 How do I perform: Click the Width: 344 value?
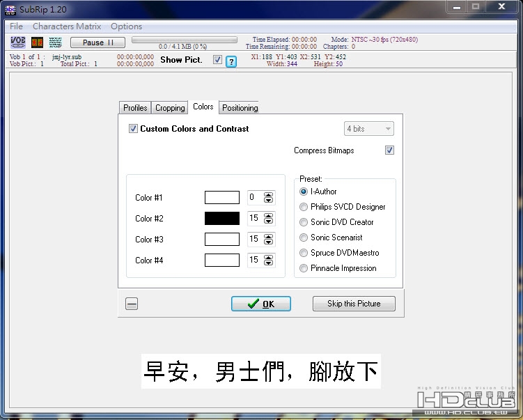[282, 63]
